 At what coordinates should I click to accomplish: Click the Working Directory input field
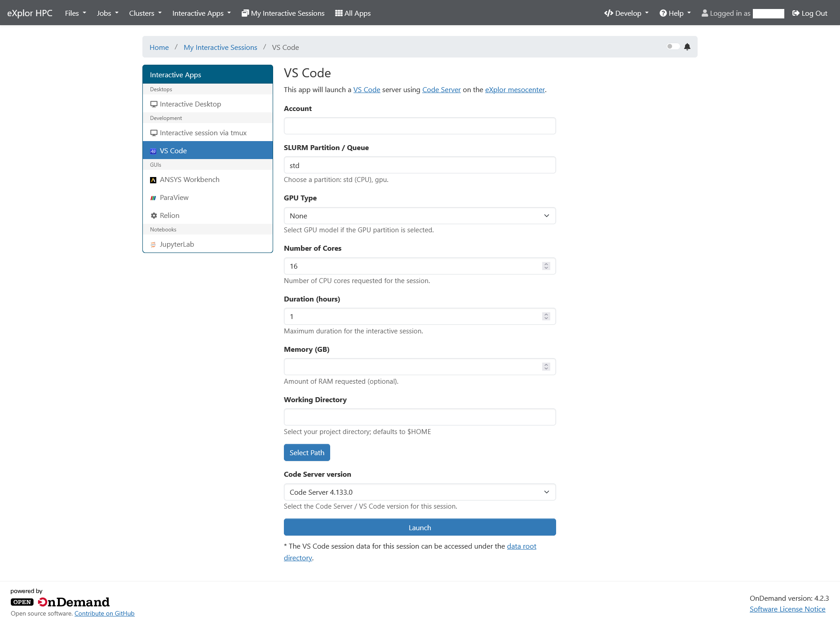click(x=420, y=417)
